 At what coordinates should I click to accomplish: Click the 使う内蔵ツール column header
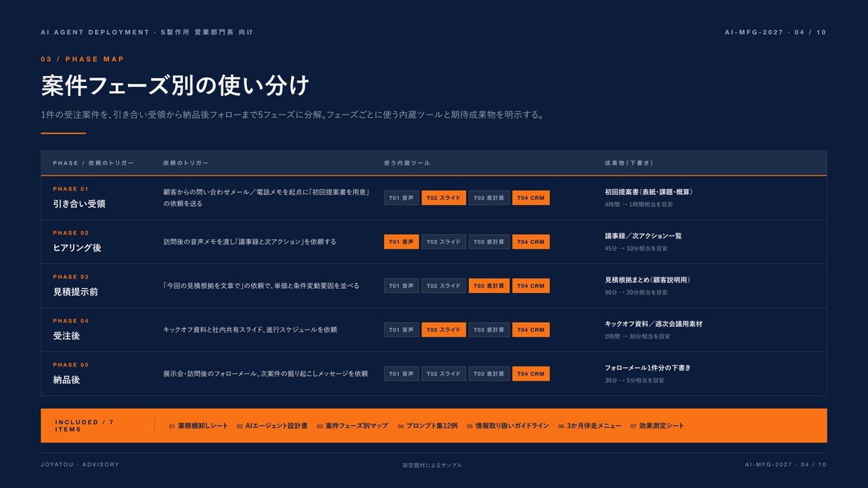click(x=407, y=164)
